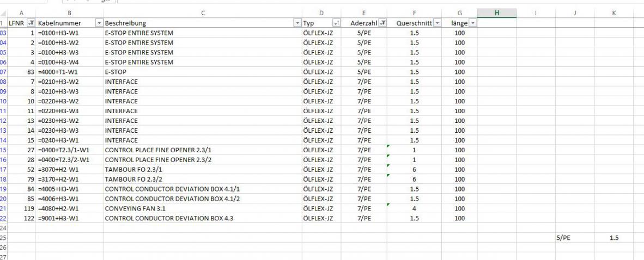Open the länge filter dropdown
Viewport: 644px width, 260px height.
[x=473, y=23]
